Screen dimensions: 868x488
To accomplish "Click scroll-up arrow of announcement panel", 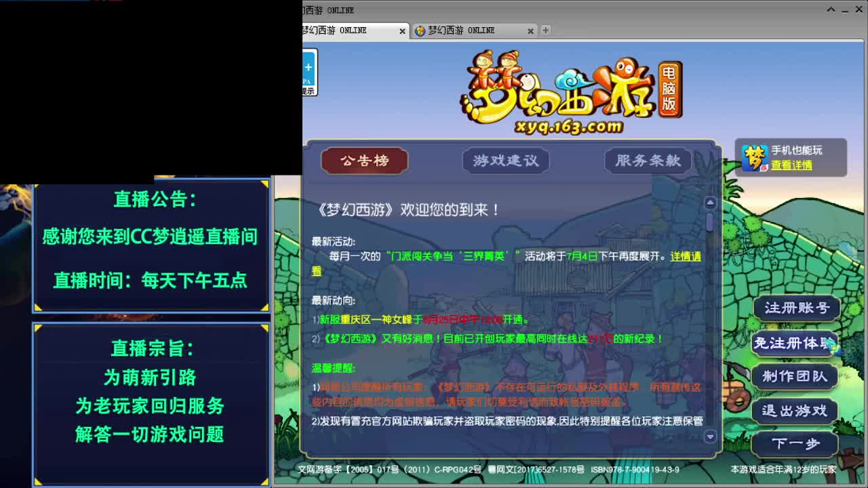I will point(710,203).
